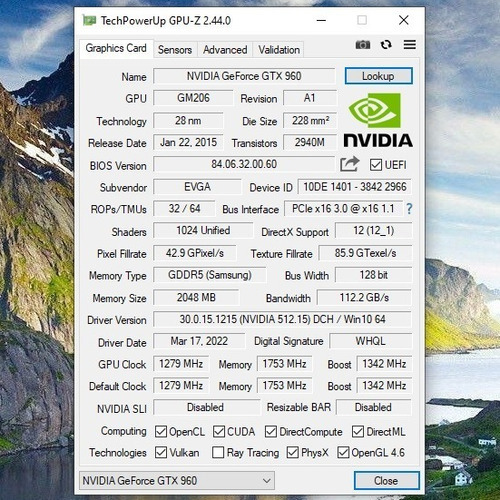Open the Advanced tab
Image resolution: width=500 pixels, height=500 pixels.
tap(225, 50)
